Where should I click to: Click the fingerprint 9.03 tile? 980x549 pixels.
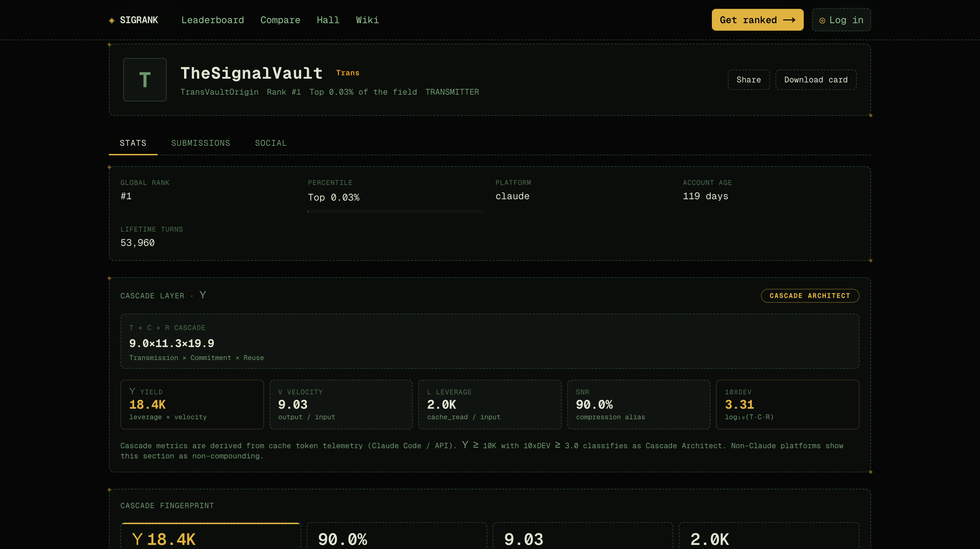(583, 536)
